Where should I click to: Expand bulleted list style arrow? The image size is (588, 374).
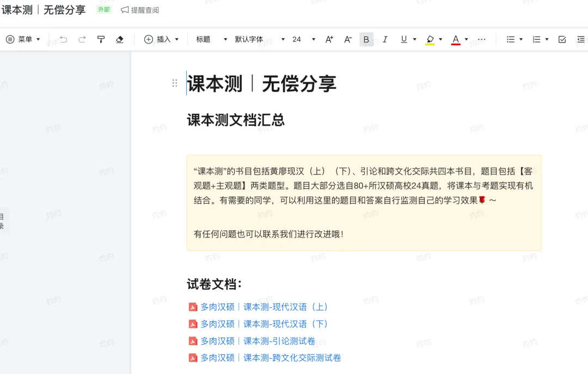point(521,39)
